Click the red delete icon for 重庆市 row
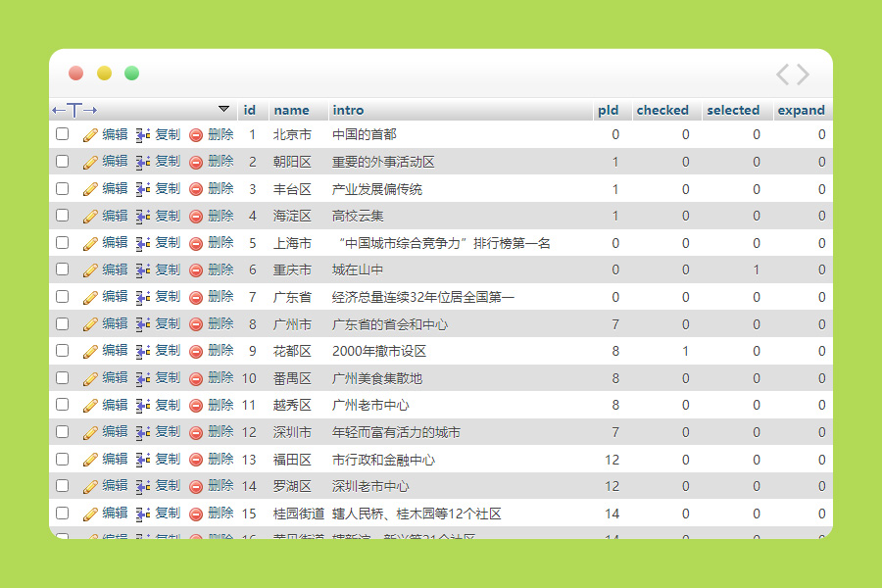Image resolution: width=882 pixels, height=588 pixels. tap(196, 270)
